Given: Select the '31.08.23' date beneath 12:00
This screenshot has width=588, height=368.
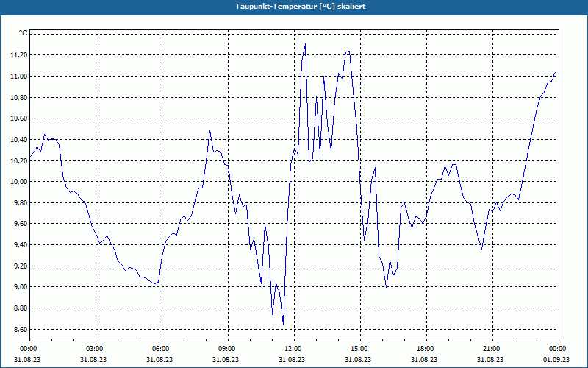Looking at the screenshot, I should click(x=292, y=359).
